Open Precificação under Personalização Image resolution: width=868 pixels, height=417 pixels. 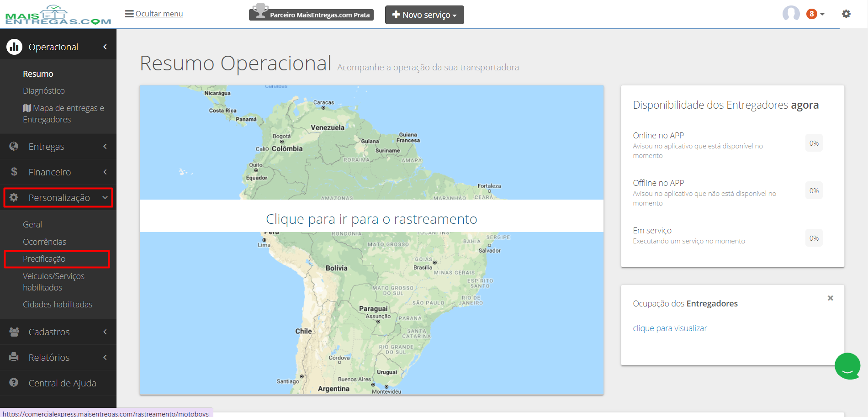(44, 259)
